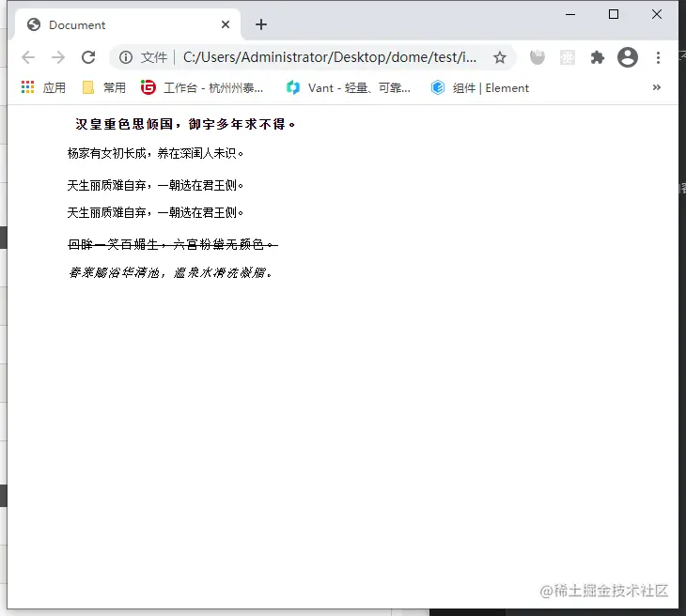Open the 组件 | Element bookmark
The width and height of the screenshot is (686, 616).
point(479,87)
